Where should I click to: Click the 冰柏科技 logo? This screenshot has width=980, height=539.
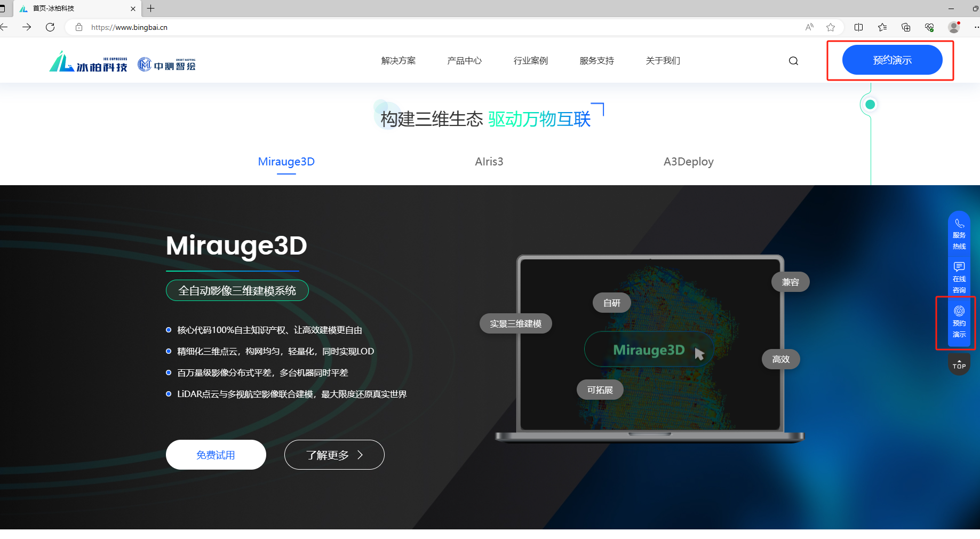(89, 62)
